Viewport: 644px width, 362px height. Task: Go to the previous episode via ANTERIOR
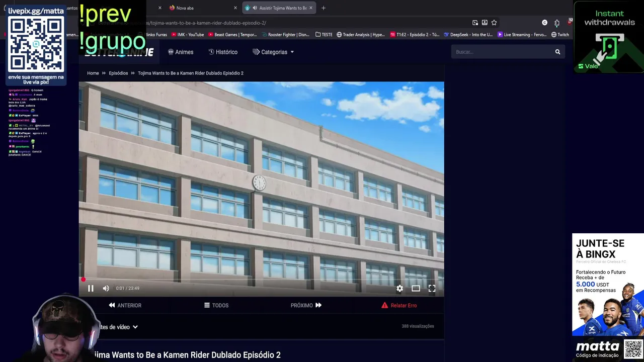[125, 305]
